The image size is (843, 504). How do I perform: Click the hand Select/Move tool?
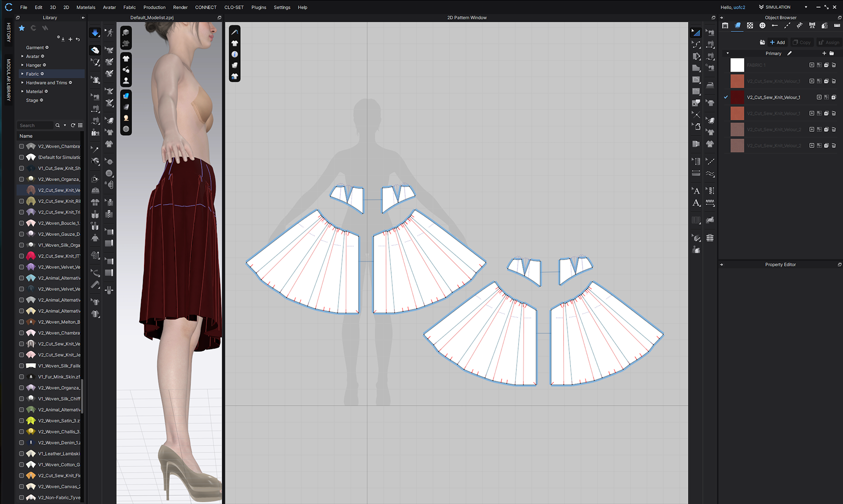point(95,50)
